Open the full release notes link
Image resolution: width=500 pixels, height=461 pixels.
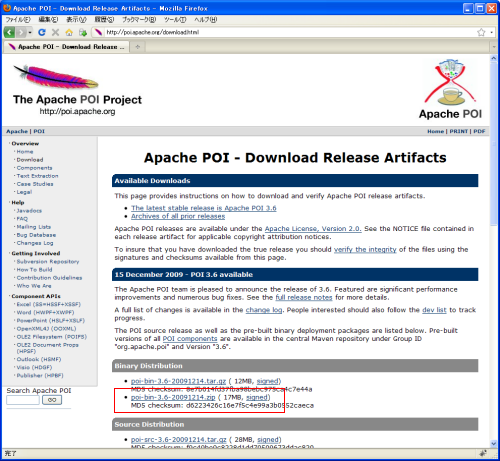click(304, 297)
